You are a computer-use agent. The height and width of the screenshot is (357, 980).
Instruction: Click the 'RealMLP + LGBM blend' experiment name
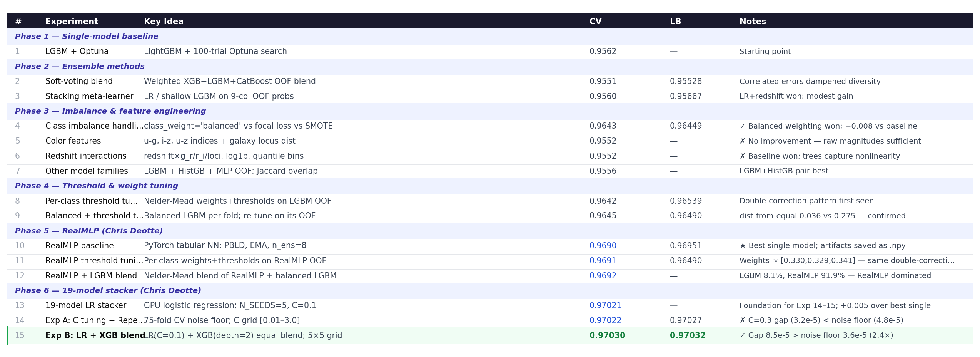(x=91, y=276)
